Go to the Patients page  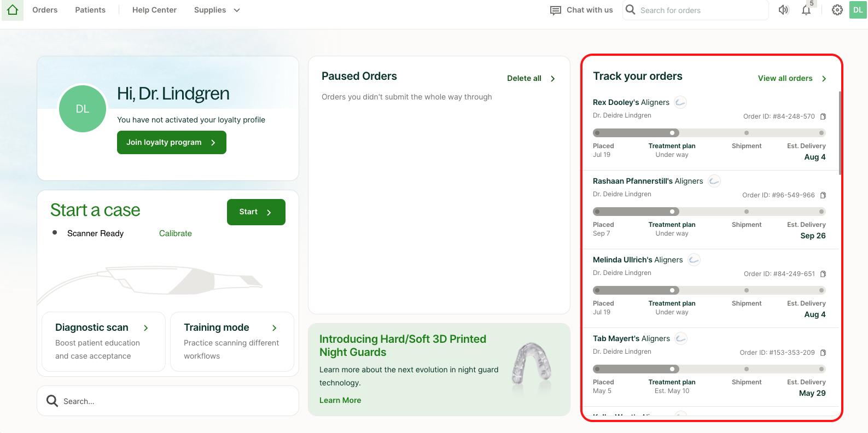click(90, 10)
